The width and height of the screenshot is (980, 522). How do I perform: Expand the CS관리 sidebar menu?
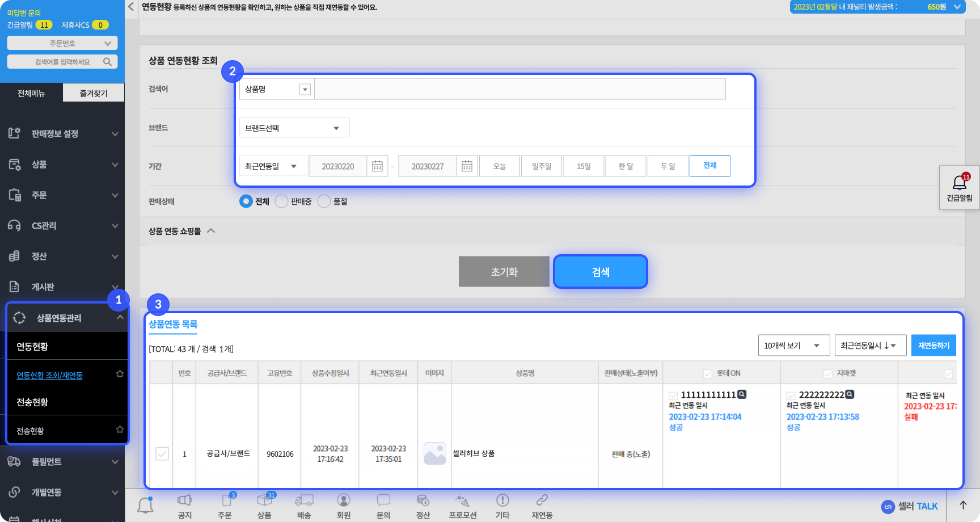pyautogui.click(x=62, y=226)
